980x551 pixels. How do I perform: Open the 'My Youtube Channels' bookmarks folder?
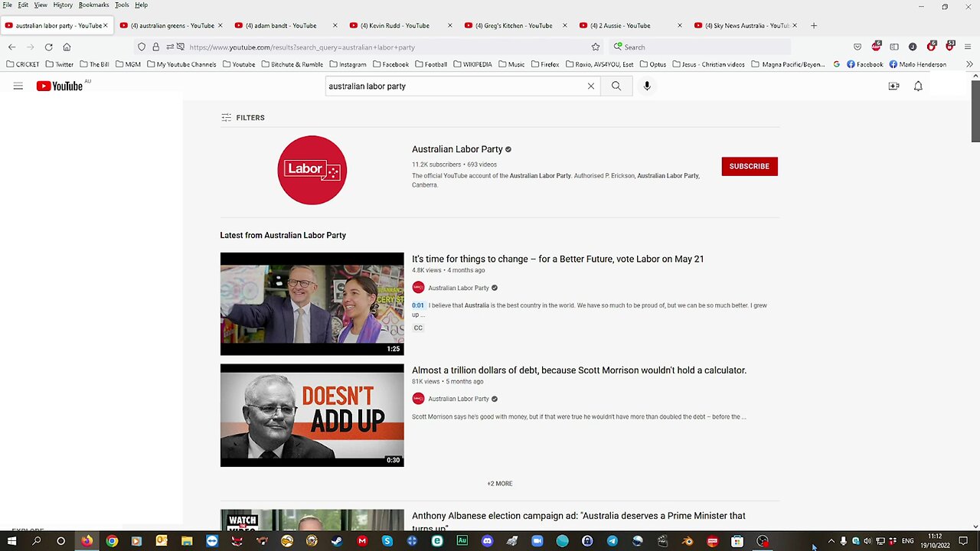point(181,64)
